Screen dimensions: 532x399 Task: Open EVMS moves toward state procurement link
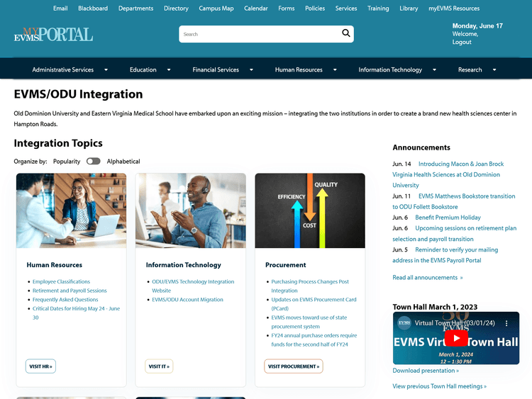pos(309,322)
